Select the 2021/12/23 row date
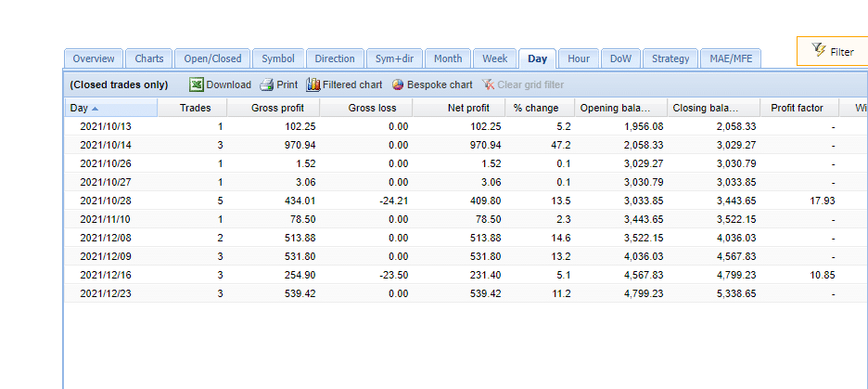The width and height of the screenshot is (868, 389). tap(106, 293)
